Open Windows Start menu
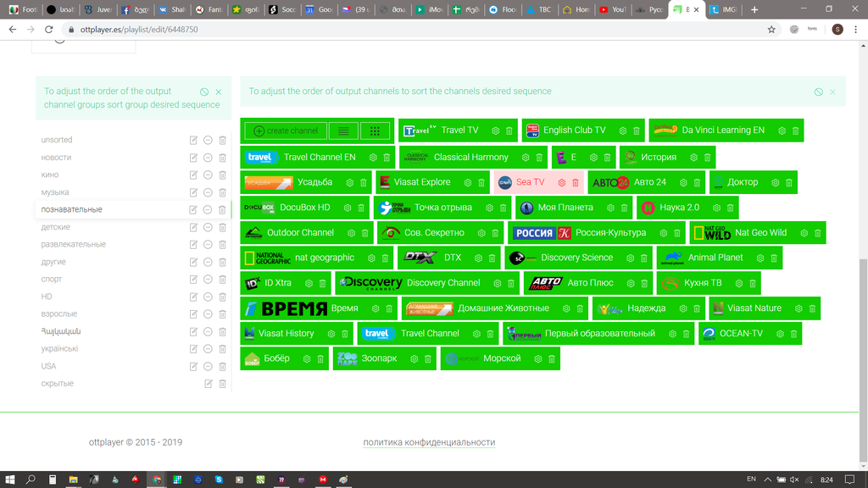Screen dimensions: 868x488 tap(10, 480)
